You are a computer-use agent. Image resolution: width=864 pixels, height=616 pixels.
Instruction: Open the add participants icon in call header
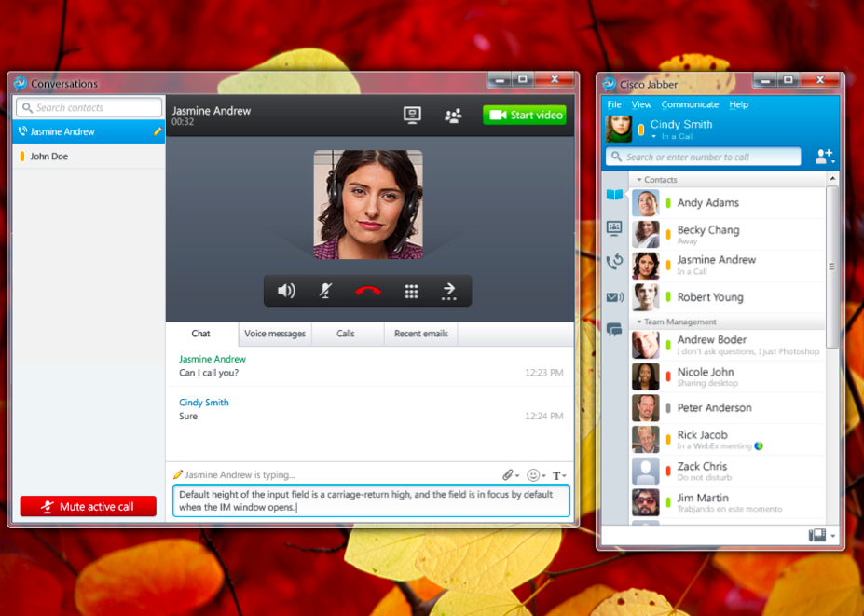[x=453, y=116]
